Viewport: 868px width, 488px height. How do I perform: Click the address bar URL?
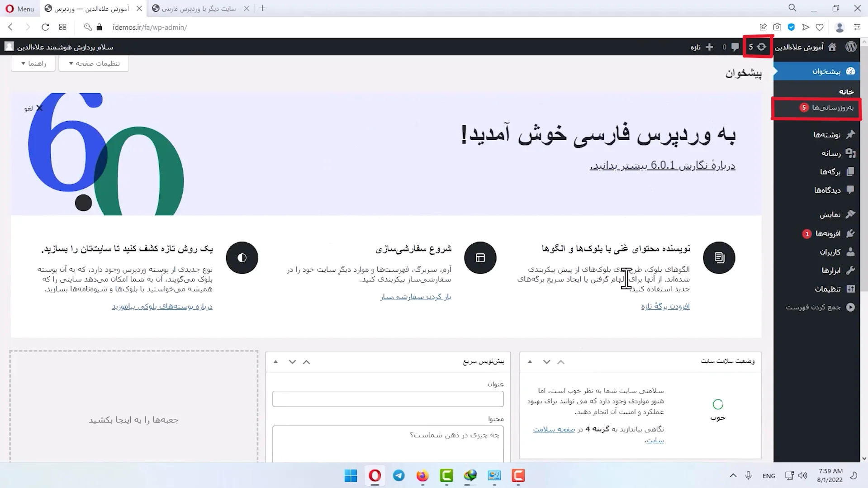(x=150, y=27)
